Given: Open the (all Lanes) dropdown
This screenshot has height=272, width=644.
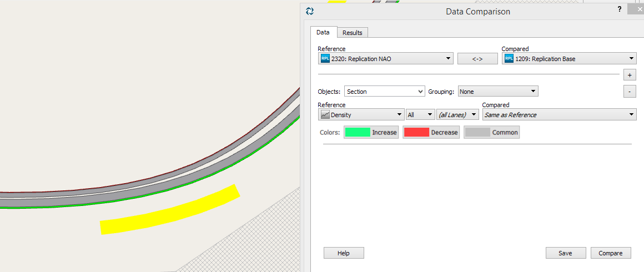Looking at the screenshot, I should click(457, 115).
